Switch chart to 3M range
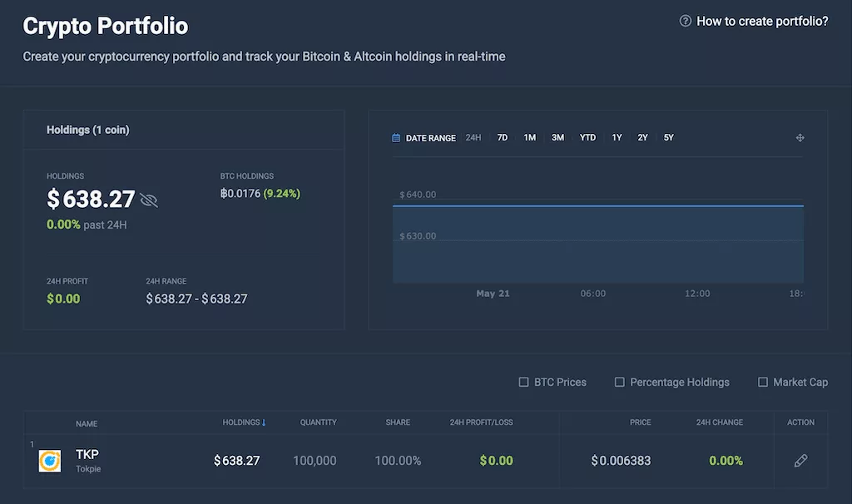The width and height of the screenshot is (852, 504). pyautogui.click(x=557, y=137)
